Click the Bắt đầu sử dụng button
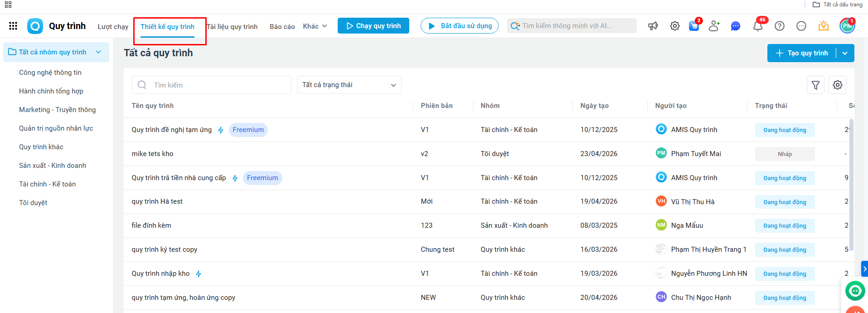The height and width of the screenshot is (313, 868). tap(459, 26)
